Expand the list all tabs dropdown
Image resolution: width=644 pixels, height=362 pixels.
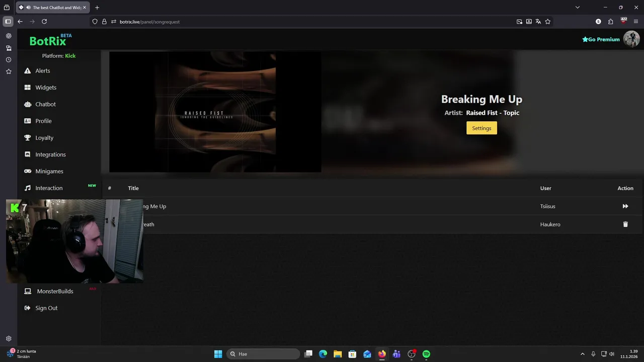coord(578,8)
